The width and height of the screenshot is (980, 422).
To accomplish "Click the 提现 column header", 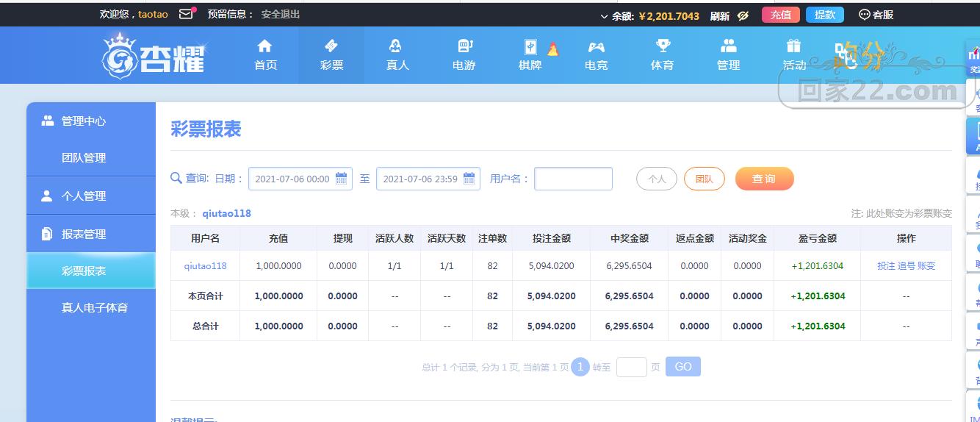I will click(343, 238).
